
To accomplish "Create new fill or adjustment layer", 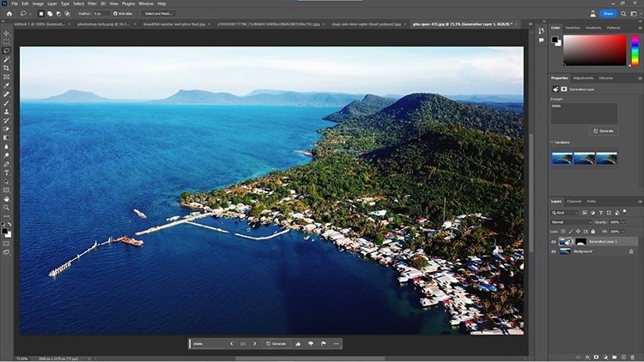I will 605,358.
